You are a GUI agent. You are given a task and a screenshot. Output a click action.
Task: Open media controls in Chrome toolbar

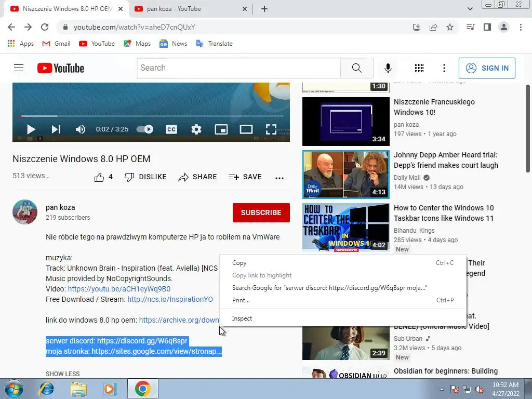click(470, 27)
